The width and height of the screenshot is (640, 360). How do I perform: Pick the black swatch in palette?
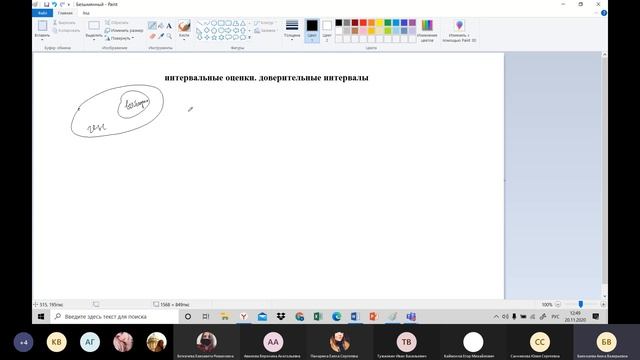[x=339, y=23]
